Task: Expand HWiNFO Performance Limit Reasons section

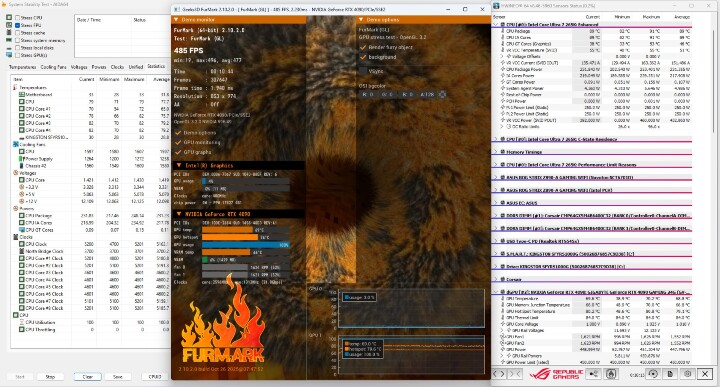Action: (x=496, y=164)
